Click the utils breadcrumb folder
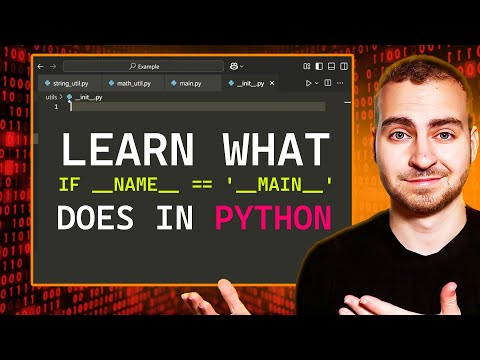 point(51,97)
